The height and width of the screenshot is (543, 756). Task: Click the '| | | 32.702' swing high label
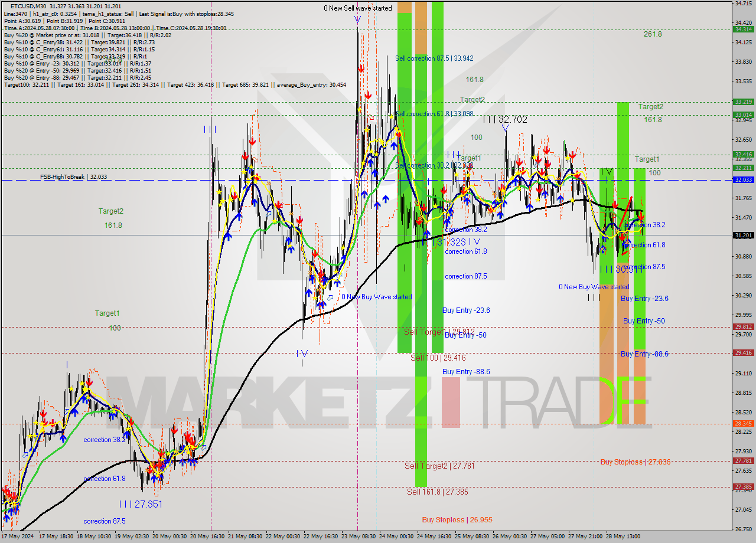[x=505, y=119]
